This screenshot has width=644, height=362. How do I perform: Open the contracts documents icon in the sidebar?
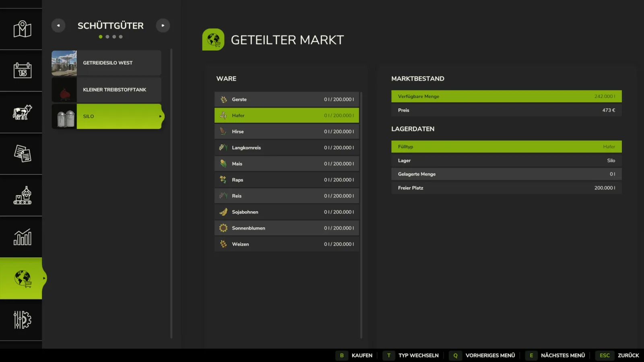click(x=22, y=154)
